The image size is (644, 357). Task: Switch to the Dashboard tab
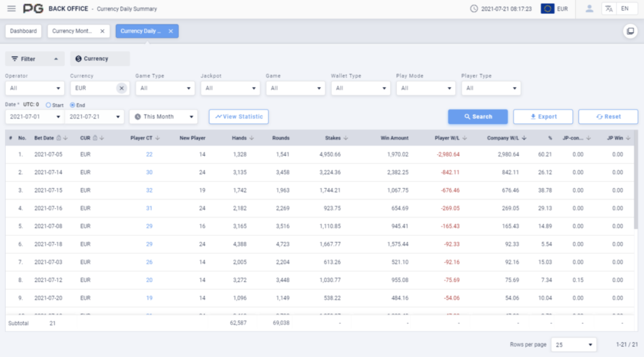(23, 31)
